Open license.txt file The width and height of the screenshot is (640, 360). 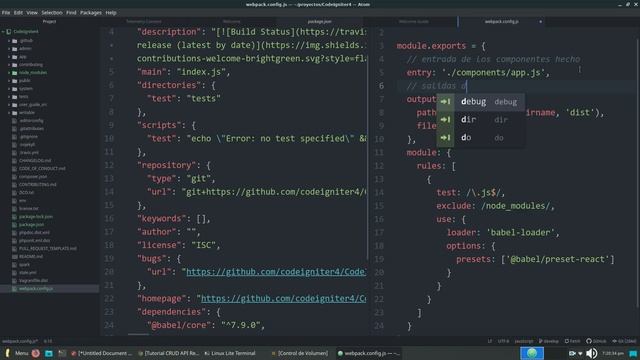pyautogui.click(x=29, y=209)
